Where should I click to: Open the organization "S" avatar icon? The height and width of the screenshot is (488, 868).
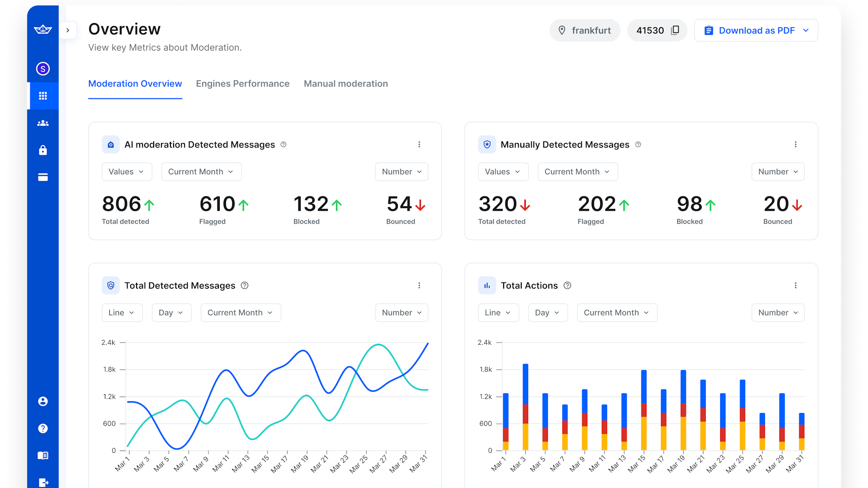point(42,69)
